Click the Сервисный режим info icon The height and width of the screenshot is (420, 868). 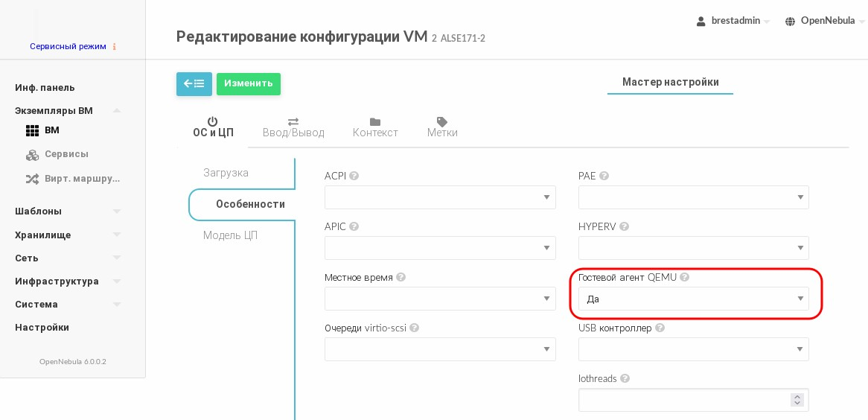click(x=114, y=47)
